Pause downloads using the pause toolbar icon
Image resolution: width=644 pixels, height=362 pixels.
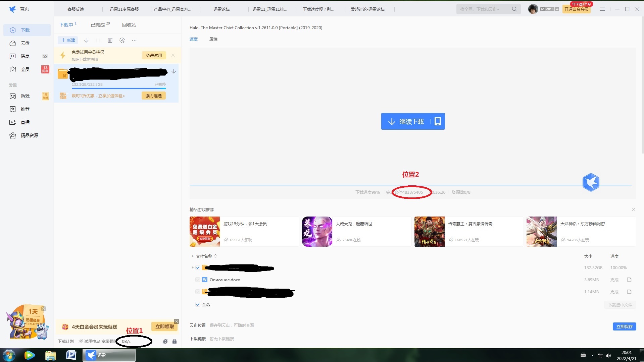pyautogui.click(x=98, y=40)
